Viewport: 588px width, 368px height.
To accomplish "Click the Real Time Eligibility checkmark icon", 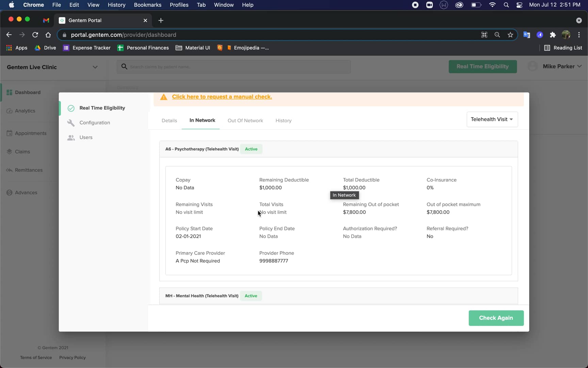I will click(x=71, y=108).
